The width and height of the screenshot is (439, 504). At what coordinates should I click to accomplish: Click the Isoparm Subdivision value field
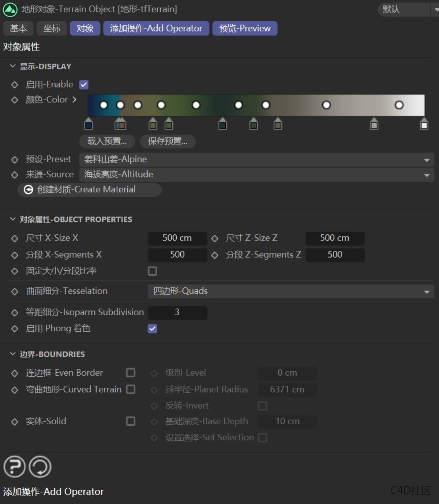coord(177,312)
